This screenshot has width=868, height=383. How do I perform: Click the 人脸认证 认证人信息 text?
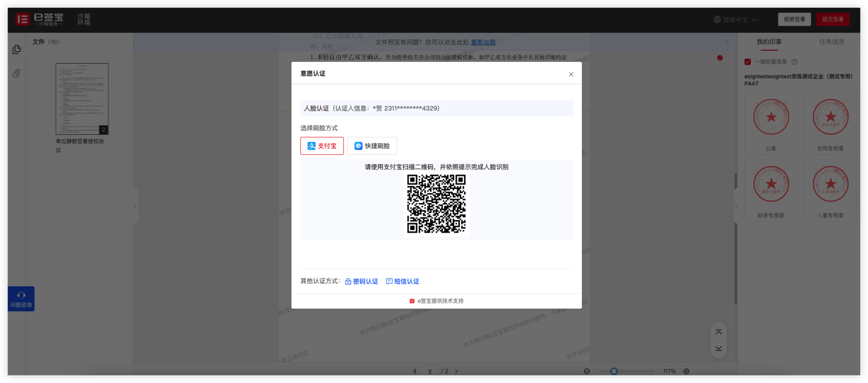click(x=371, y=108)
